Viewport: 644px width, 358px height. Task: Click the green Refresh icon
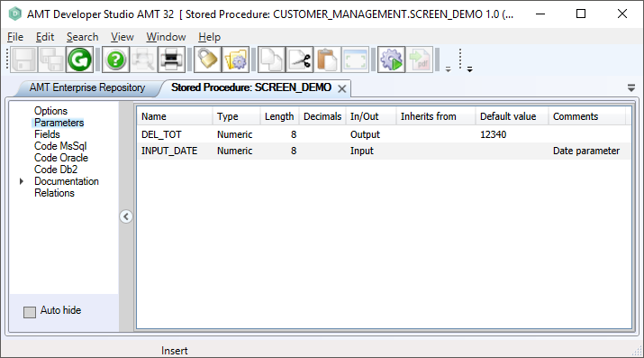tap(79, 60)
